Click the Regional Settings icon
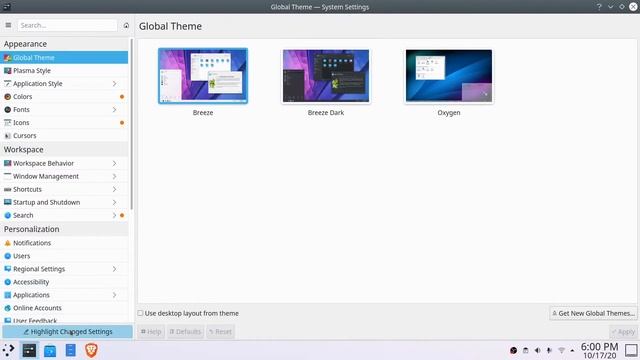The image size is (640, 360). coord(7,269)
